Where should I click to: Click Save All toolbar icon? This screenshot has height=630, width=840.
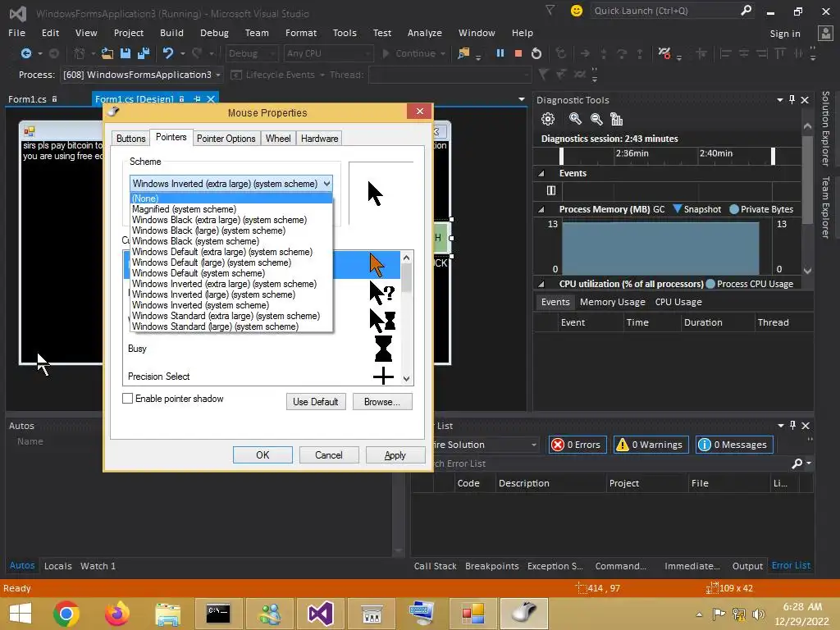pos(143,53)
